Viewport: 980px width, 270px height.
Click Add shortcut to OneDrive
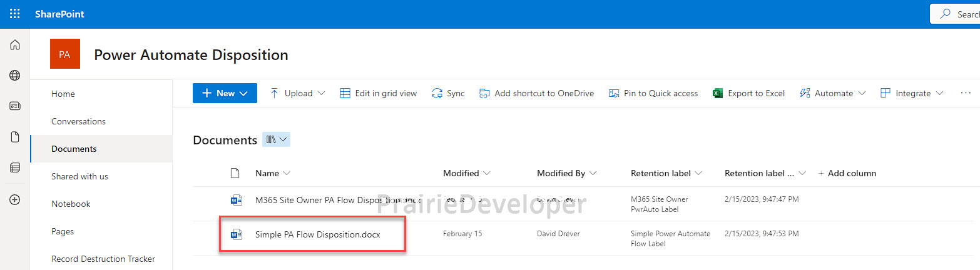point(536,93)
